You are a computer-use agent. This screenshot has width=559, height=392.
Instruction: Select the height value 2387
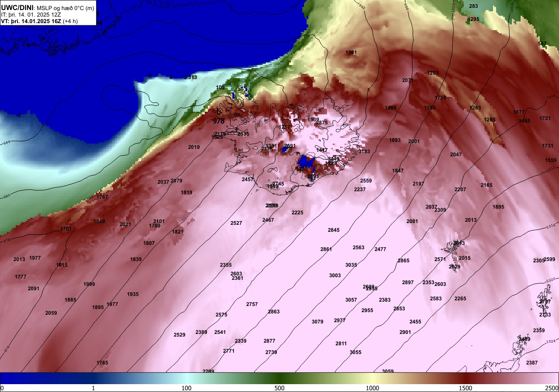532,363
